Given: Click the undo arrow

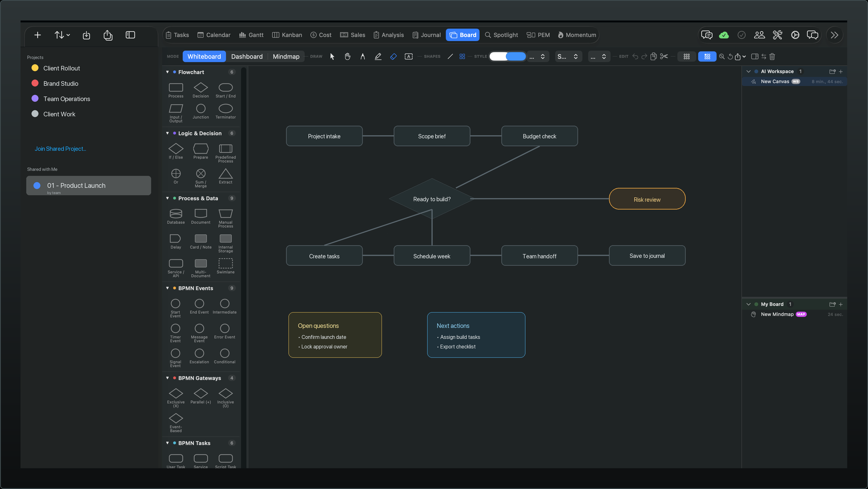Looking at the screenshot, I should [635, 57].
